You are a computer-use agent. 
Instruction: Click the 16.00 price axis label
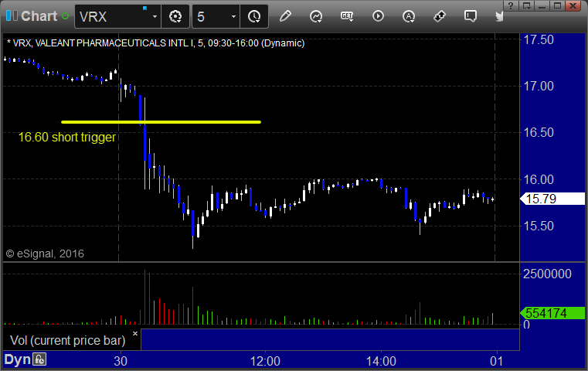[539, 179]
